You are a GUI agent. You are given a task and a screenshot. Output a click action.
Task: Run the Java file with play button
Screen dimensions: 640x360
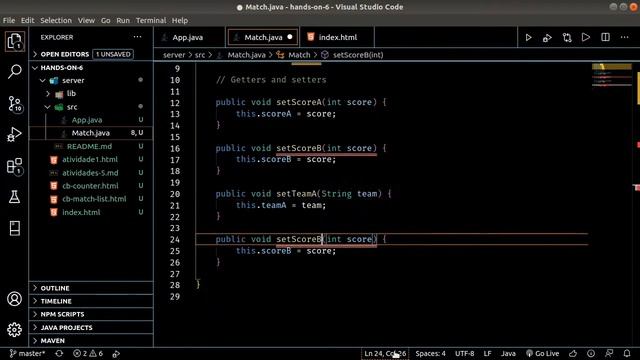[x=529, y=38]
